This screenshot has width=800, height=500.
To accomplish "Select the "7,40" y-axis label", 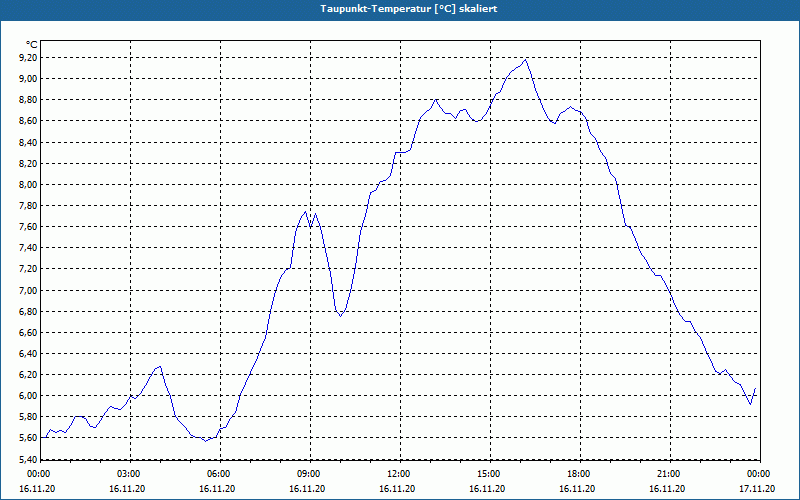I will point(29,248).
